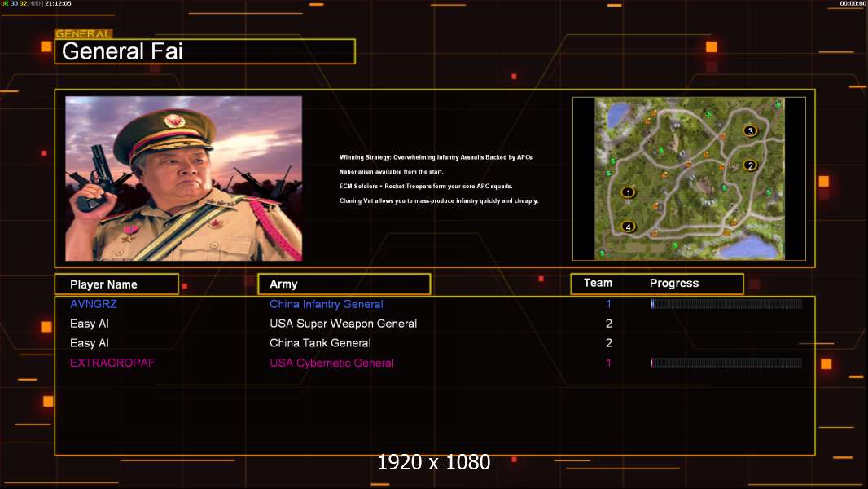868x489 pixels.
Task: Click the Army column header
Action: [x=344, y=284]
